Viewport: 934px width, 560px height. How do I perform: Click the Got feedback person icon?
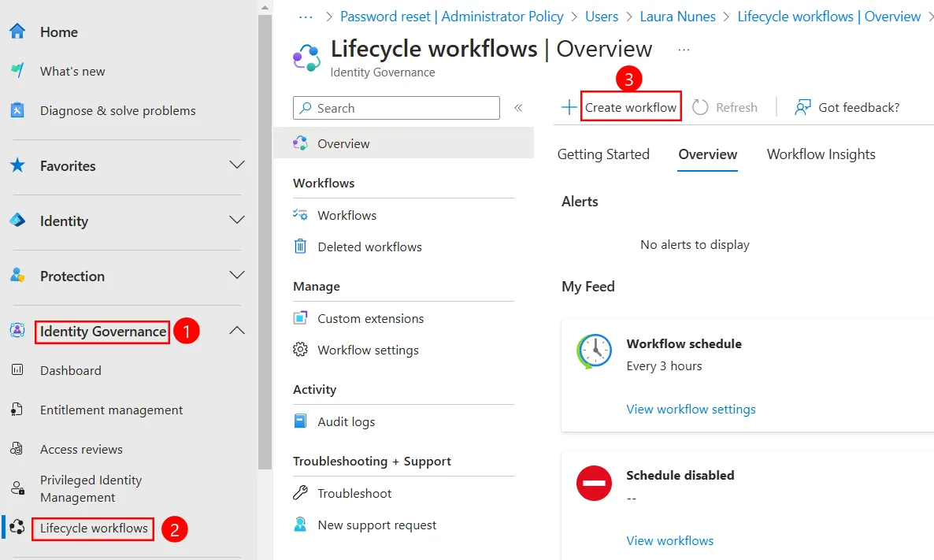click(x=803, y=107)
